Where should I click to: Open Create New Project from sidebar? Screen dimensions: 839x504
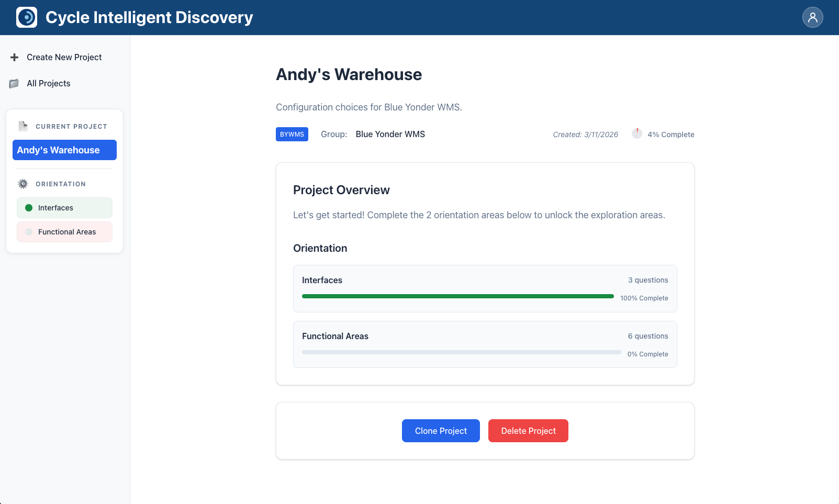coord(64,57)
